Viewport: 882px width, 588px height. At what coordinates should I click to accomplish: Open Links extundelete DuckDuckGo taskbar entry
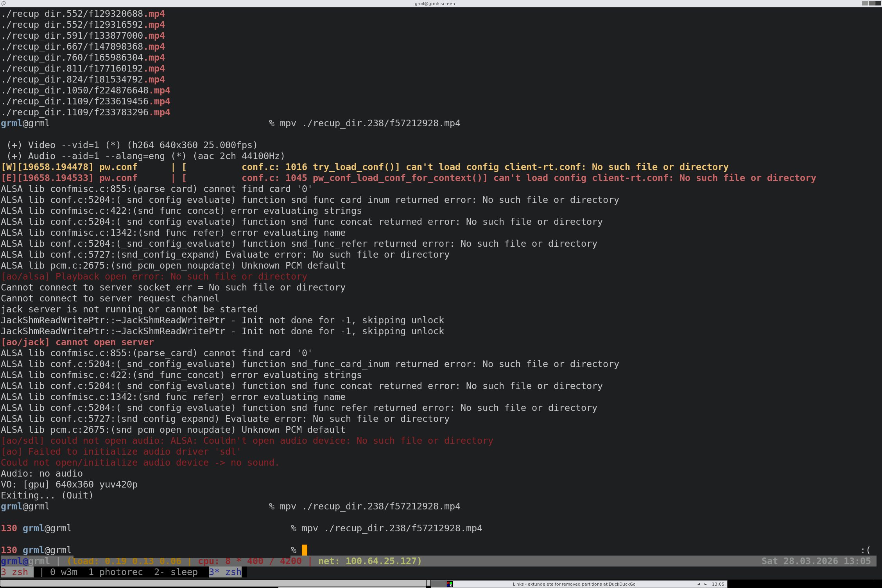574,584
